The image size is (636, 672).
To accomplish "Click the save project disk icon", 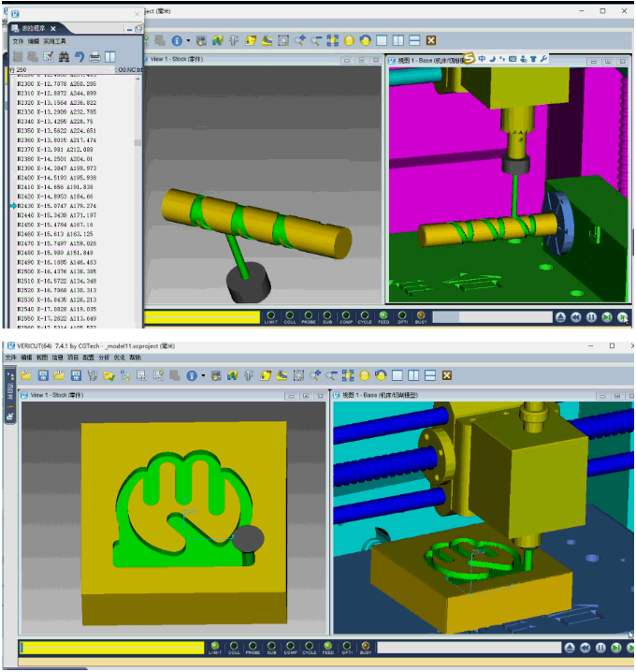I will [x=43, y=375].
